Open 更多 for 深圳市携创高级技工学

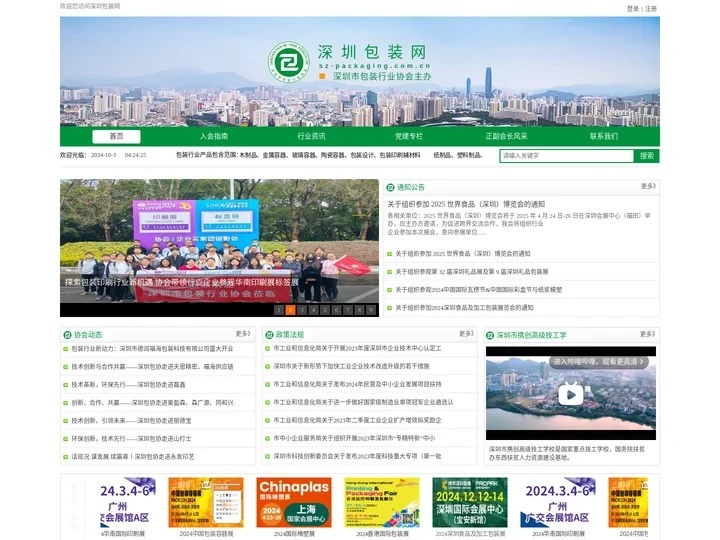point(647,334)
